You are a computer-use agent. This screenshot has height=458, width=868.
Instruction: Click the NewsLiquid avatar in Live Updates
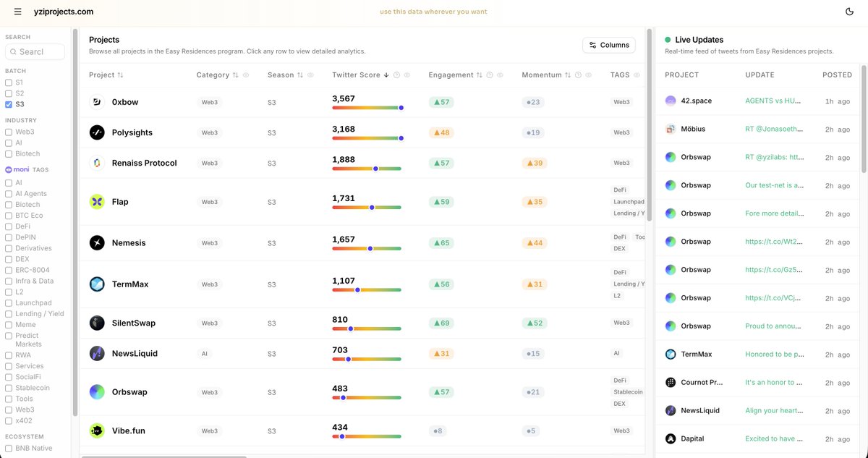coord(671,410)
